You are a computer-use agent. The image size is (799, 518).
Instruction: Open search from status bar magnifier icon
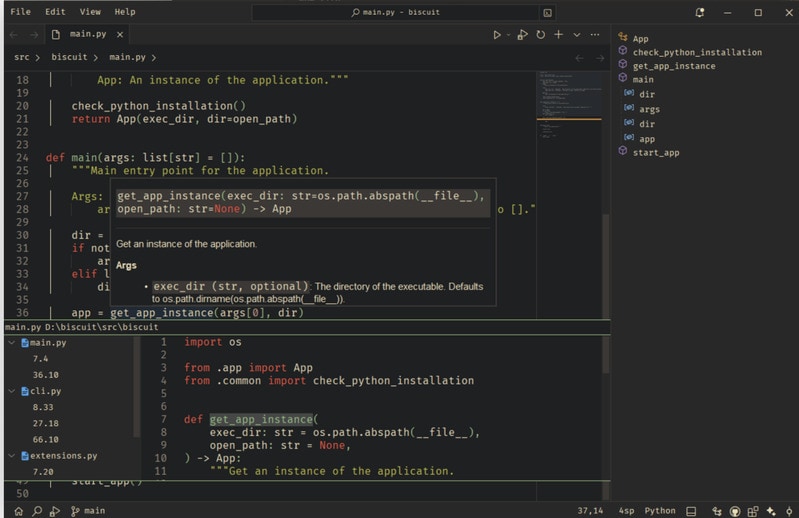(37, 511)
